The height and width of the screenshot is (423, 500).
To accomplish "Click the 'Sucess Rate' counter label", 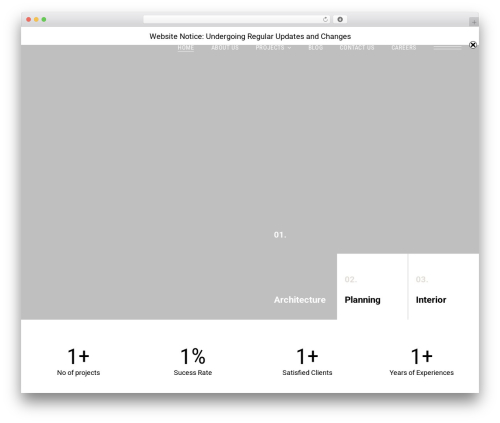I will (x=193, y=373).
